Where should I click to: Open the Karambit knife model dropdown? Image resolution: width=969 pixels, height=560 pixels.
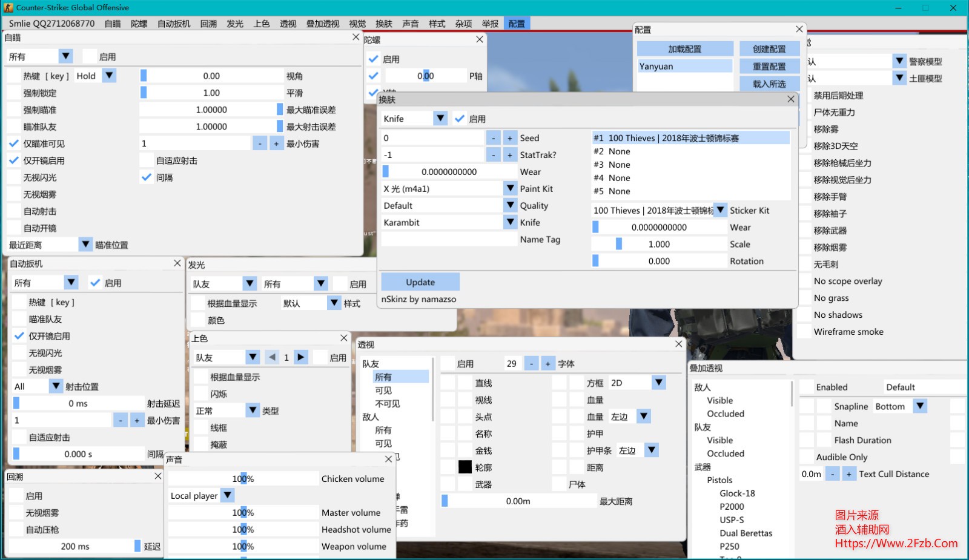point(511,223)
